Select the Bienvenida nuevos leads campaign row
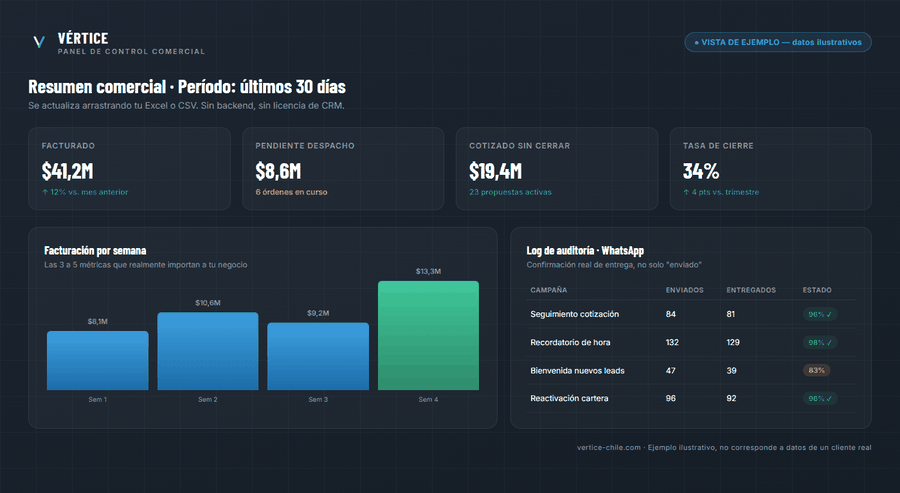 click(x=691, y=370)
